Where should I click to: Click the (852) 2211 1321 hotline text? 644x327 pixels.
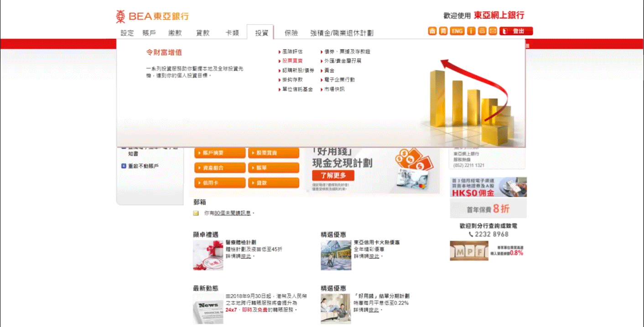pos(469,165)
